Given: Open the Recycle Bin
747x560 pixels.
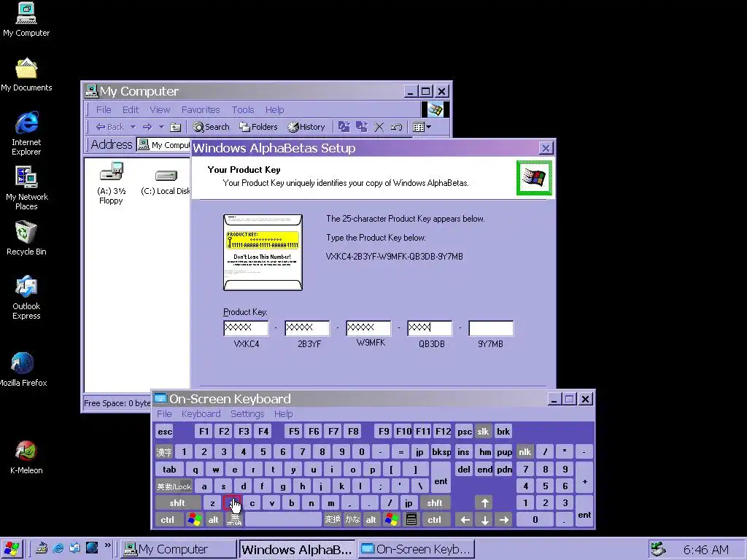Looking at the screenshot, I should tap(26, 238).
